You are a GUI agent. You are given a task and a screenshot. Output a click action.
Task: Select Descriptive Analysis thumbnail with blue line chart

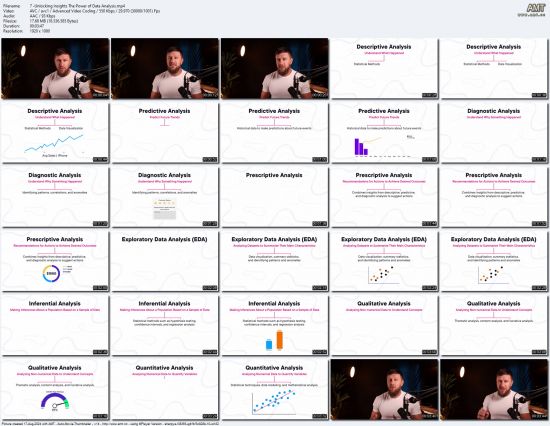(55, 133)
